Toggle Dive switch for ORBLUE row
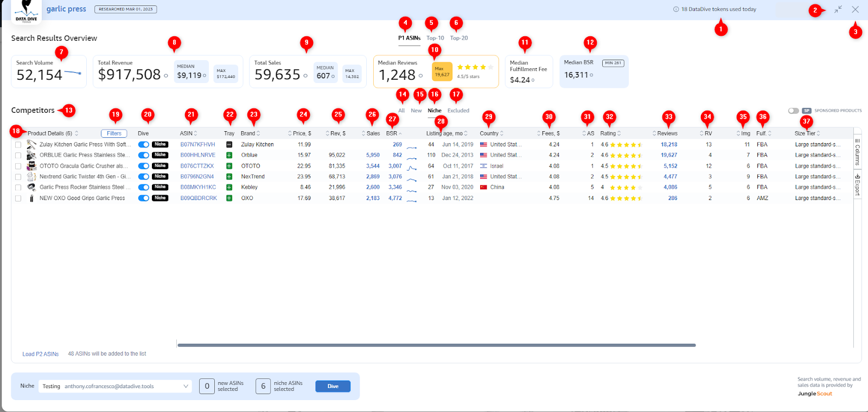Screen dimensions: 868x412 144,155
